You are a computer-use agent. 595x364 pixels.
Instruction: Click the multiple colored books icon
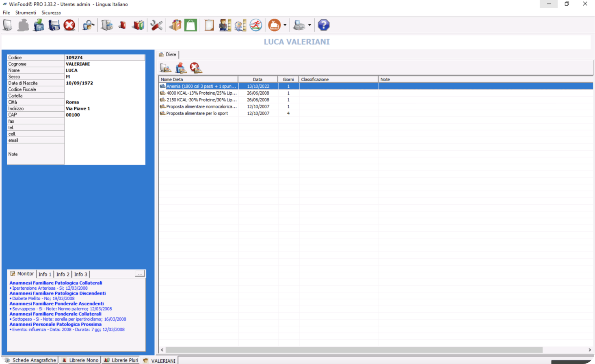click(x=138, y=25)
